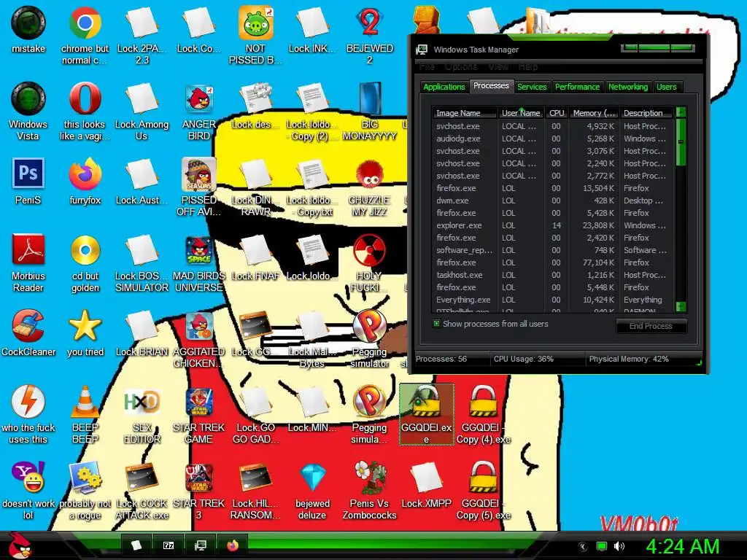This screenshot has width=747, height=560.
Task: Click the 4:24 AM taskbar clock
Action: [x=683, y=546]
